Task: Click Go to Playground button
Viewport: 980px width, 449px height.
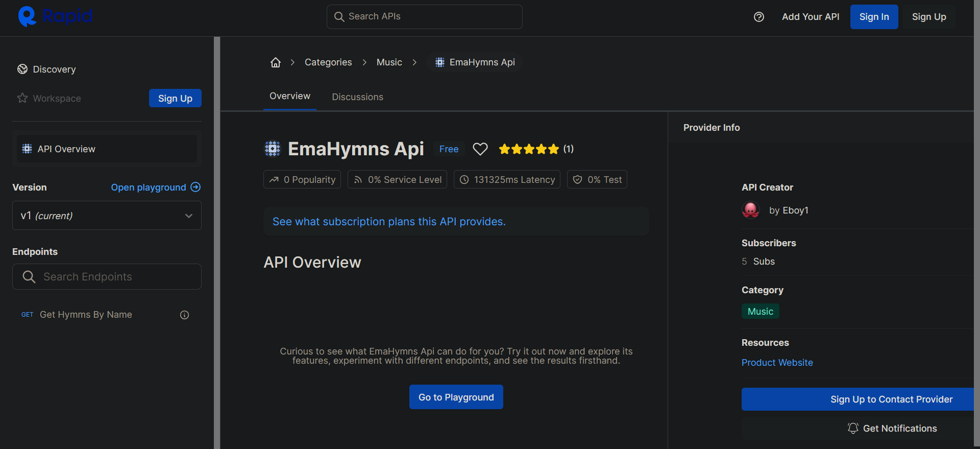Action: pos(456,397)
